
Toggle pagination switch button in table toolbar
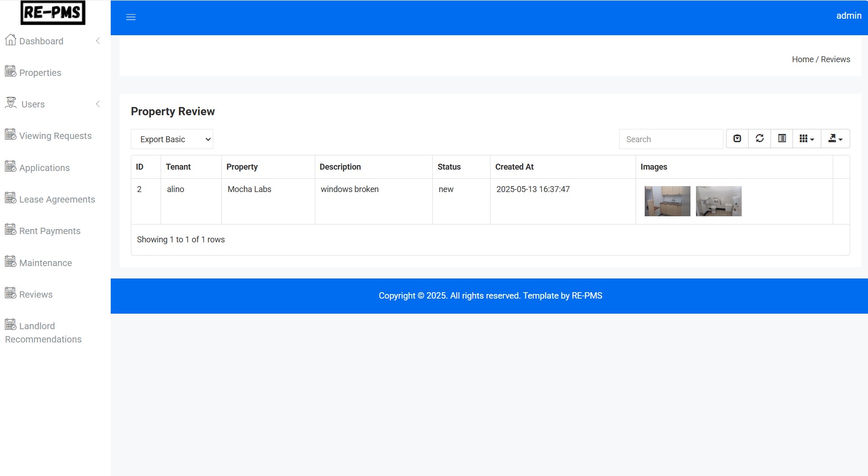(x=737, y=139)
